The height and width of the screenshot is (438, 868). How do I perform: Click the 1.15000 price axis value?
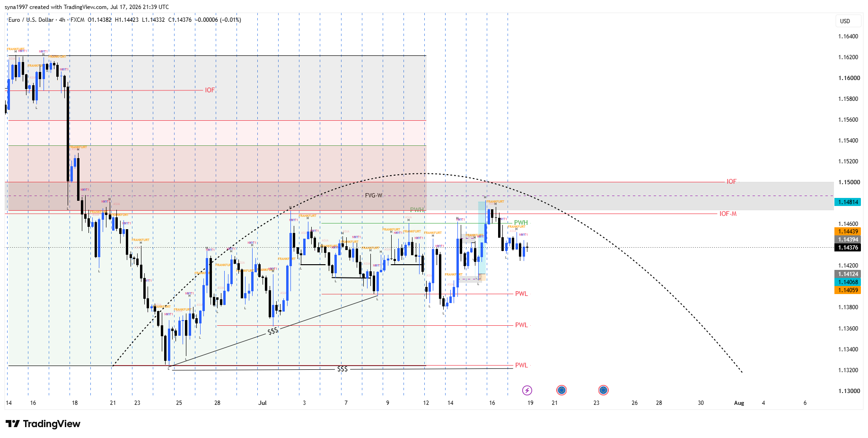(x=848, y=182)
